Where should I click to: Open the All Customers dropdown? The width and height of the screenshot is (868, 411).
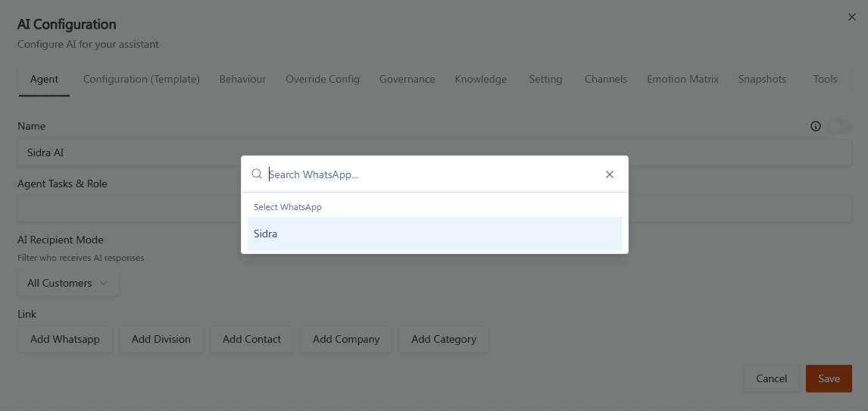(x=68, y=283)
